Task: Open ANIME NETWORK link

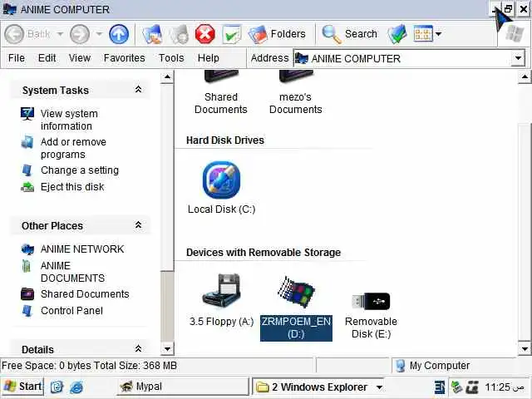Action: point(82,249)
